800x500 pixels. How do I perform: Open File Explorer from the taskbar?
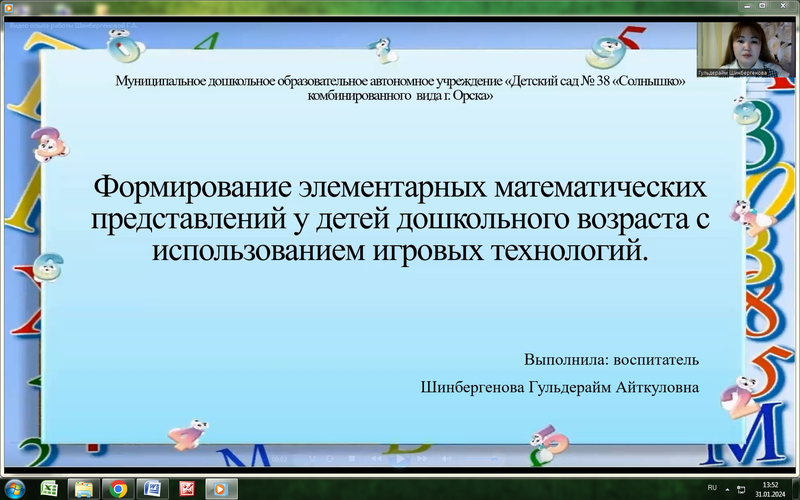pos(84,488)
